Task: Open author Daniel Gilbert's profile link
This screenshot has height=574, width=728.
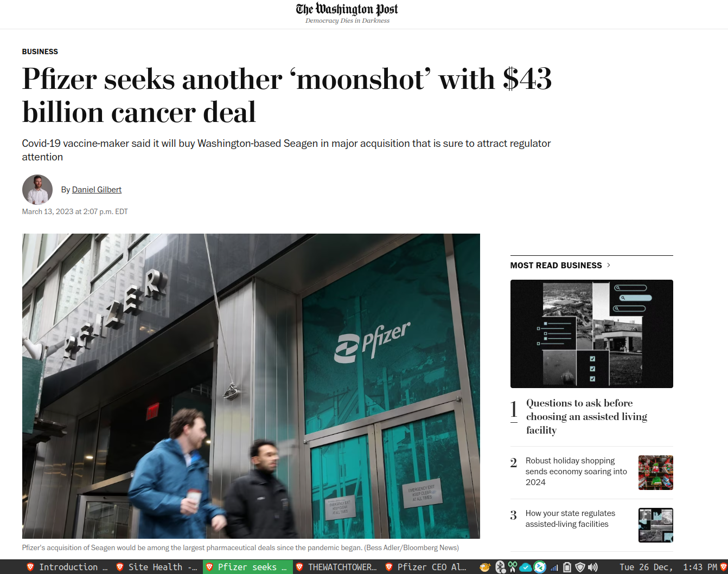Action: pyautogui.click(x=97, y=190)
